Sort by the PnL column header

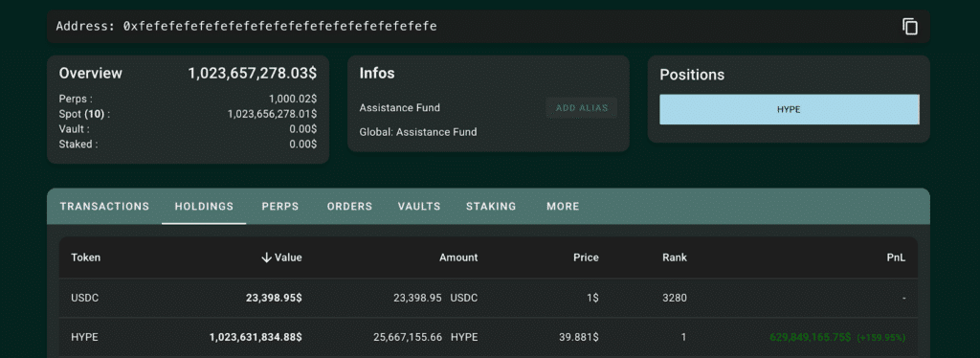coord(896,257)
